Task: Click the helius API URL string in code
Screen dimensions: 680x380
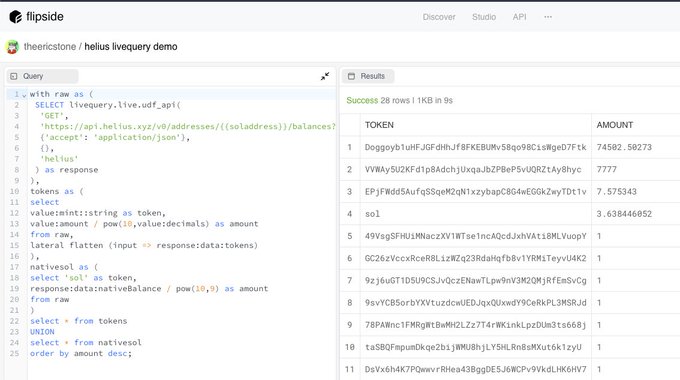Action: tap(188, 127)
